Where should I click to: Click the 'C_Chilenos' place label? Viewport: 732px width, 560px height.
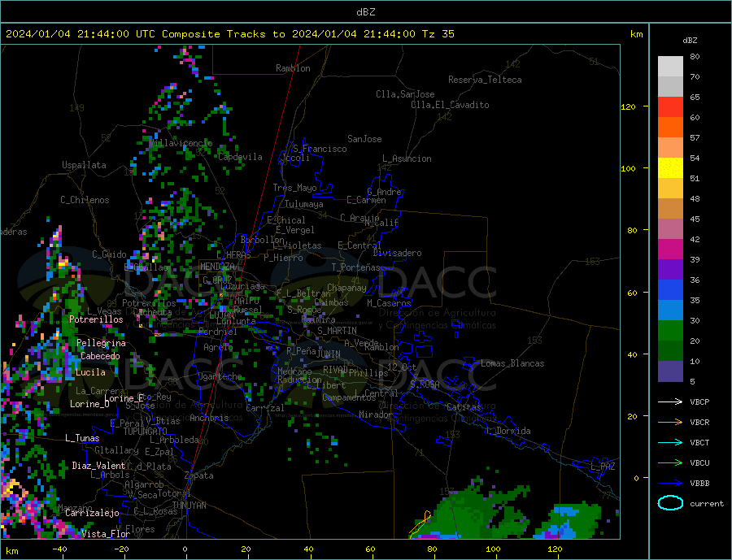point(85,200)
